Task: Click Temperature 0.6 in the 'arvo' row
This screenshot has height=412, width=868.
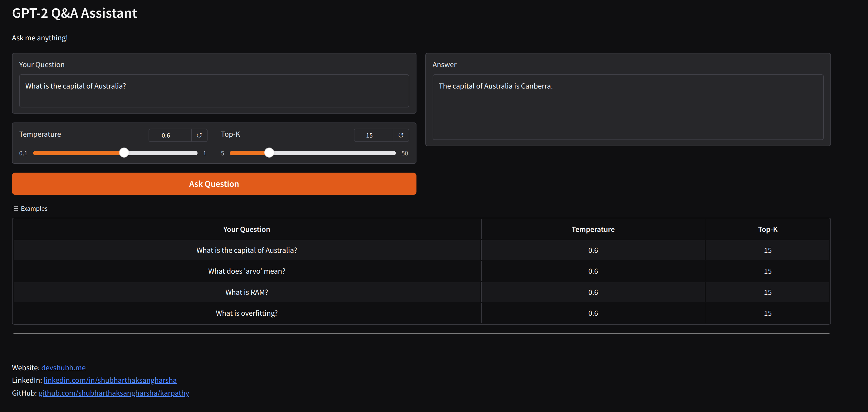Action: [593, 271]
